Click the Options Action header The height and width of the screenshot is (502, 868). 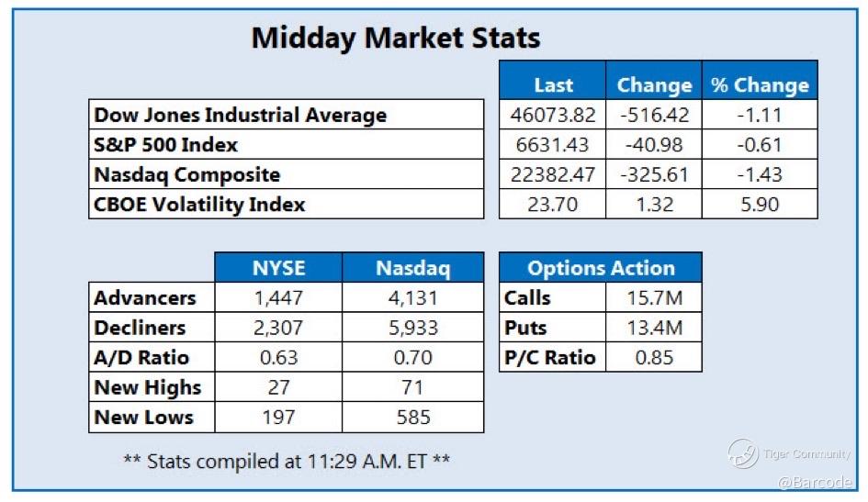(601, 269)
